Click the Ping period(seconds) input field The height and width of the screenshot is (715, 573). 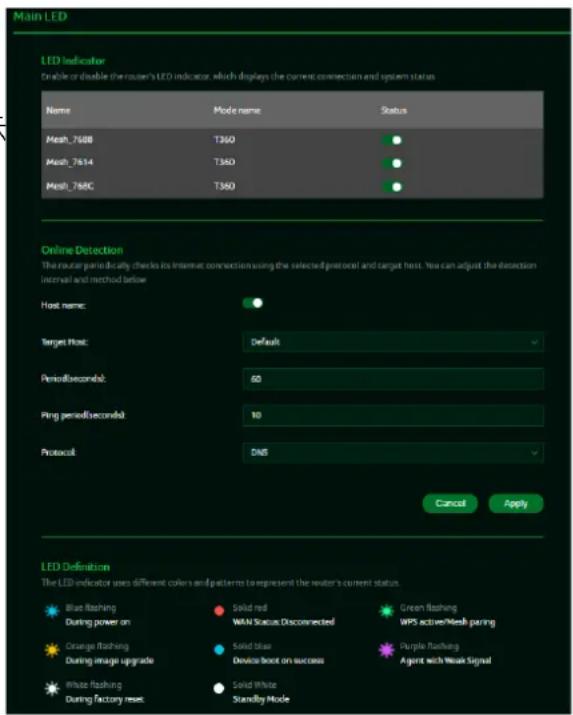click(393, 415)
